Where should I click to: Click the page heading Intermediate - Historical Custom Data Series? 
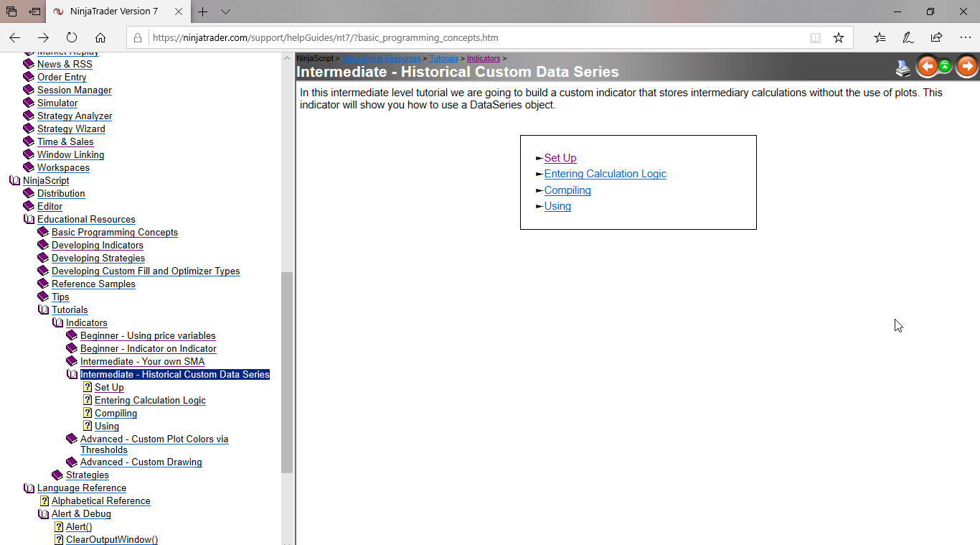458,72
